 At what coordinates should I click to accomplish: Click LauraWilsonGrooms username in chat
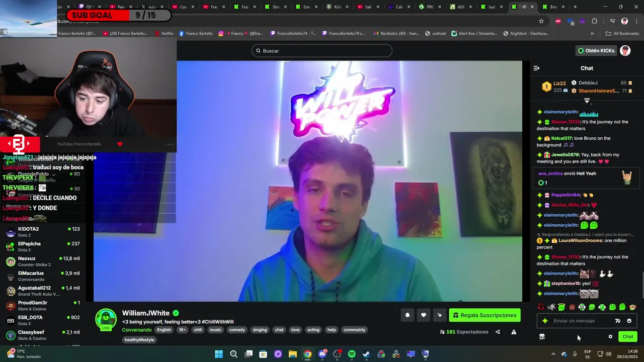point(580,241)
